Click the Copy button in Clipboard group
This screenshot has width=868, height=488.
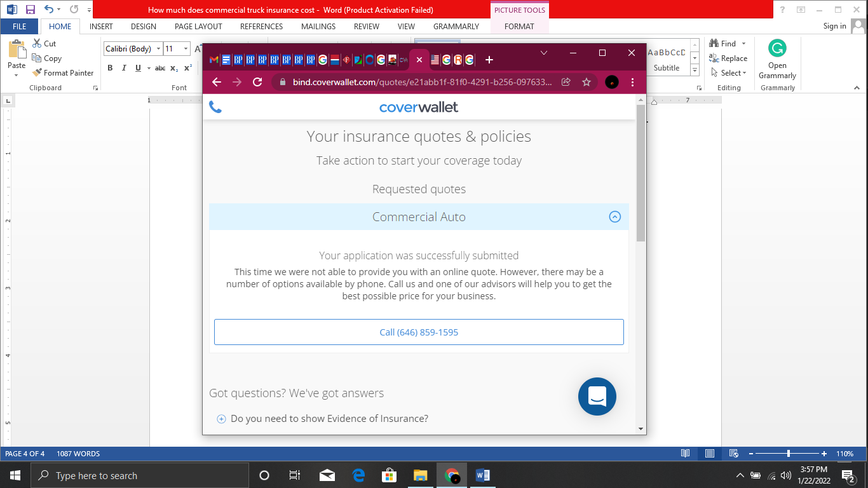coord(47,58)
